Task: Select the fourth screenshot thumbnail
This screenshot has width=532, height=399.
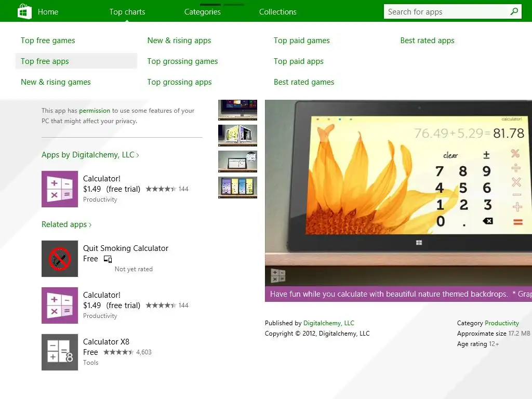Action: pos(237,187)
